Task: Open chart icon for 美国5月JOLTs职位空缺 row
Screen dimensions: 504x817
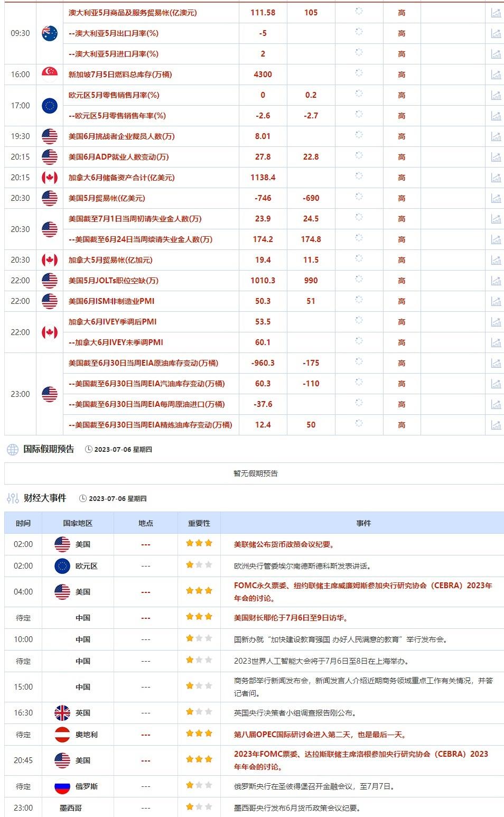Action: coord(496,281)
